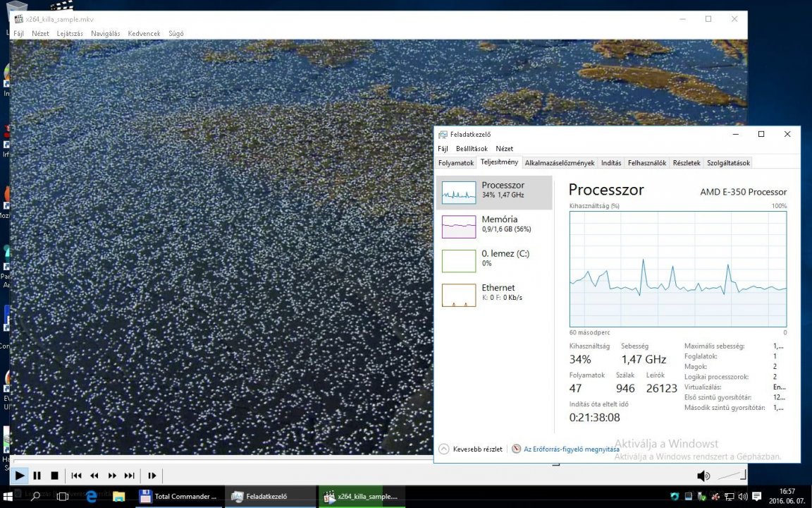Skip to previous track button
Screen dimensions: 812x508
click(x=77, y=475)
